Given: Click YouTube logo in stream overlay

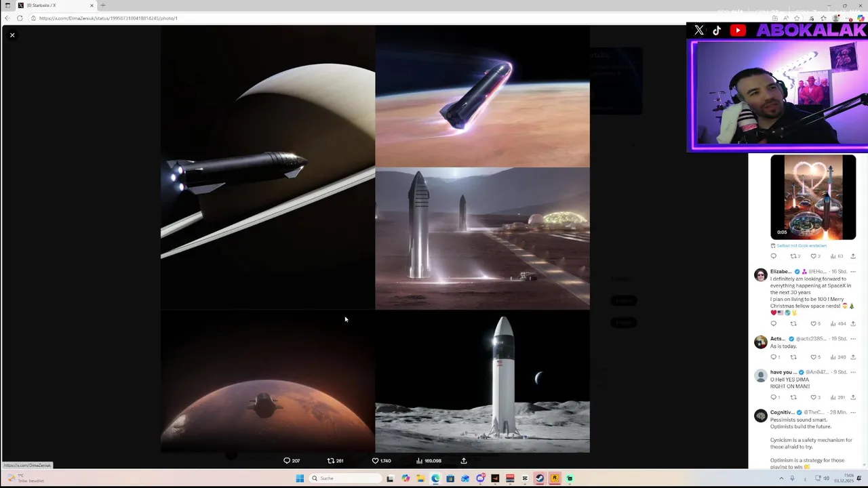Looking at the screenshot, I should click(x=738, y=30).
